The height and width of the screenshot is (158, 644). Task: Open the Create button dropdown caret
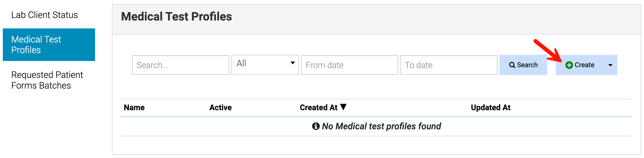(610, 65)
